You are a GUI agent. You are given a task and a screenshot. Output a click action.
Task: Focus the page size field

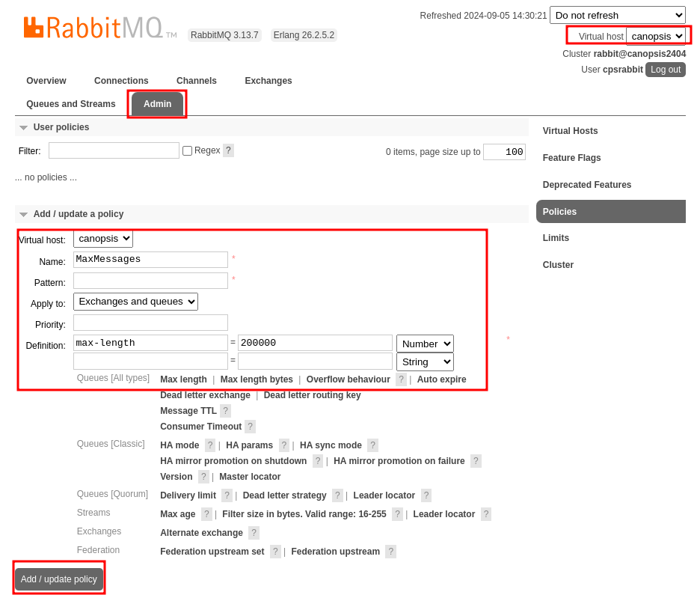coord(505,152)
